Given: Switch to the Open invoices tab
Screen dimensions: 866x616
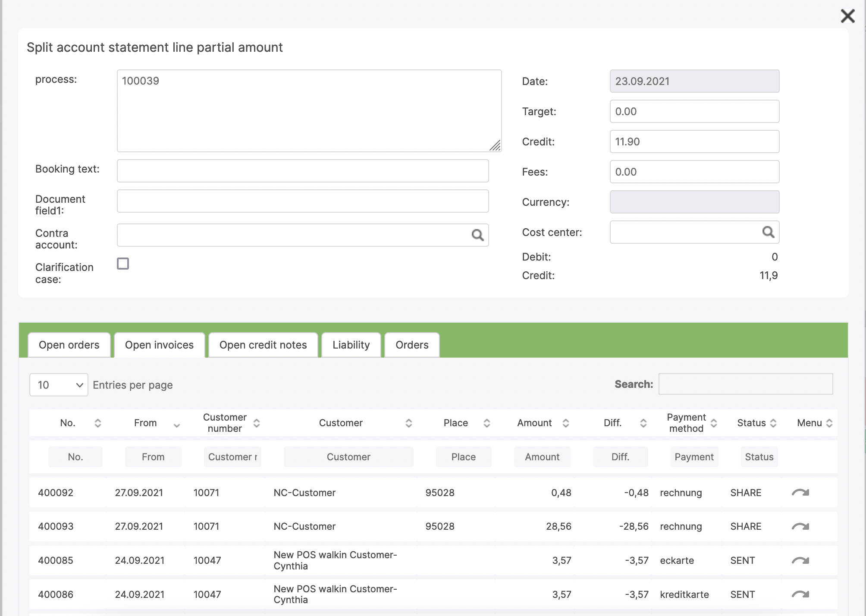Looking at the screenshot, I should point(159,345).
